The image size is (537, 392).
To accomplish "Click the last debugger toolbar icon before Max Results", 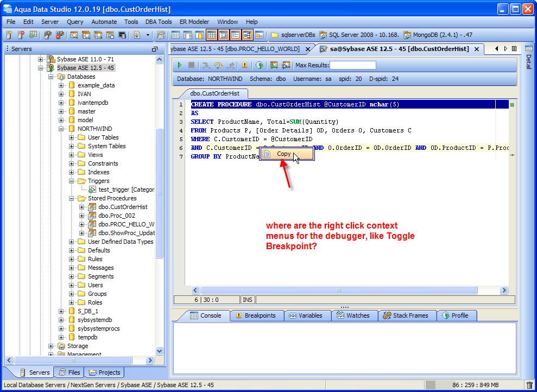I will coord(286,65).
